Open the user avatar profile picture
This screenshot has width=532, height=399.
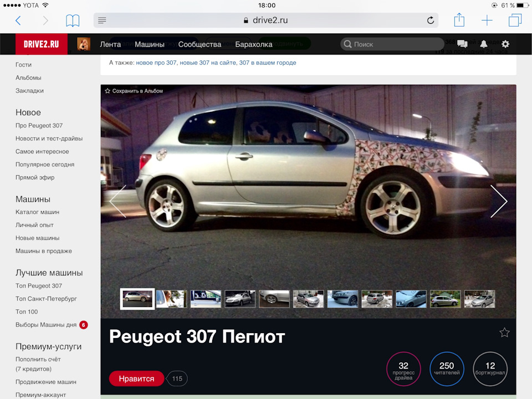pos(84,44)
